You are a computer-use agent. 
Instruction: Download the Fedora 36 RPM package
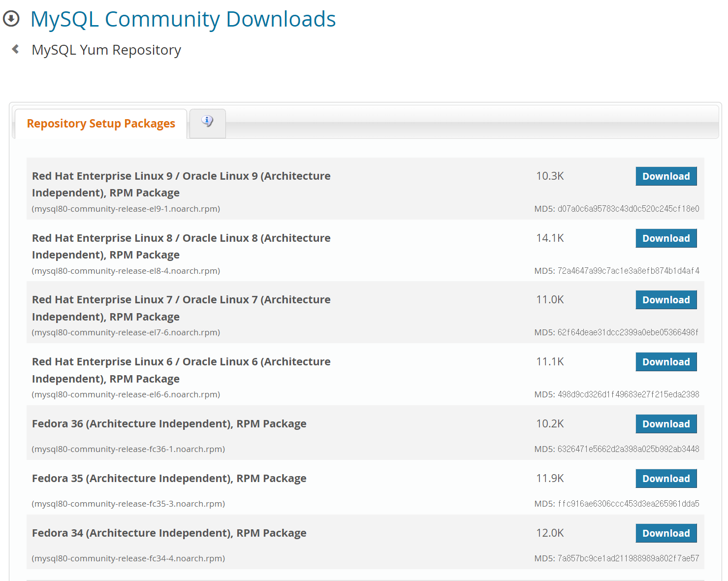pos(666,424)
